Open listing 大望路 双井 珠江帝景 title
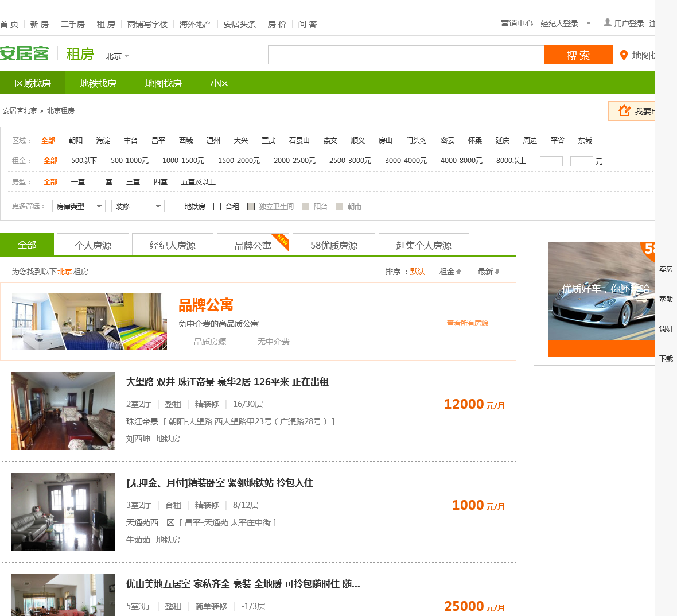This screenshot has width=677, height=616. coord(228,382)
